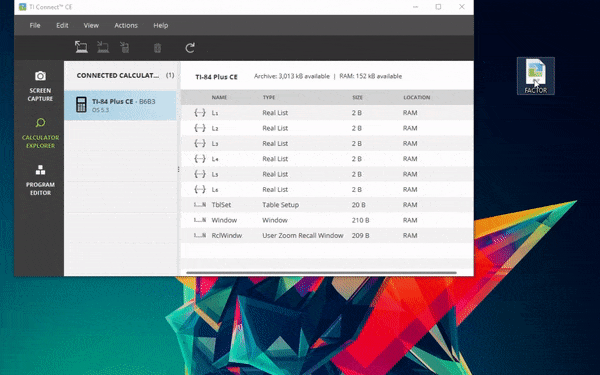Click the list icon beside L5

point(200,174)
